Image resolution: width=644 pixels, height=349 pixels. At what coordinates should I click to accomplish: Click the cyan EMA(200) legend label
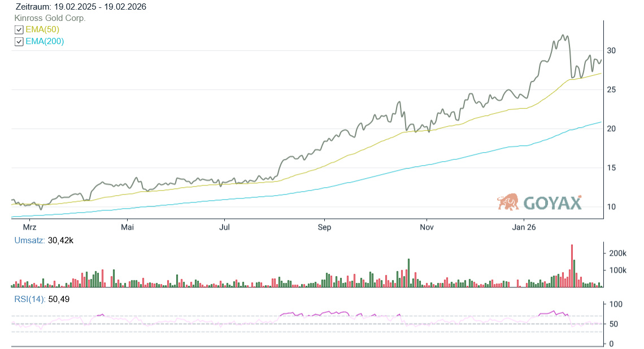tap(45, 41)
